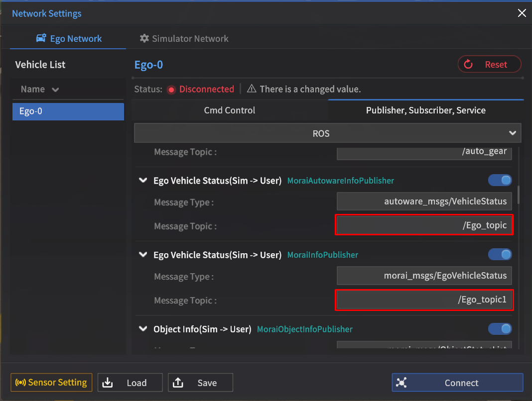Collapse the Object Info section
This screenshot has width=532, height=401.
coord(143,329)
